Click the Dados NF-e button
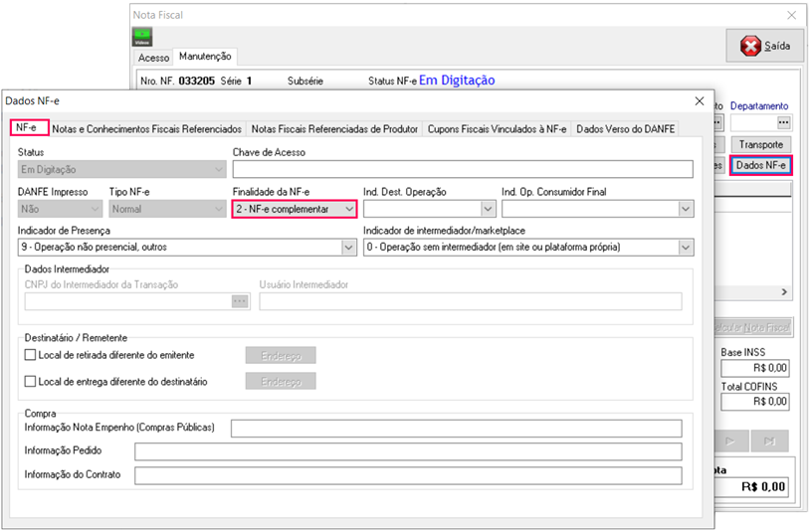 click(x=760, y=165)
